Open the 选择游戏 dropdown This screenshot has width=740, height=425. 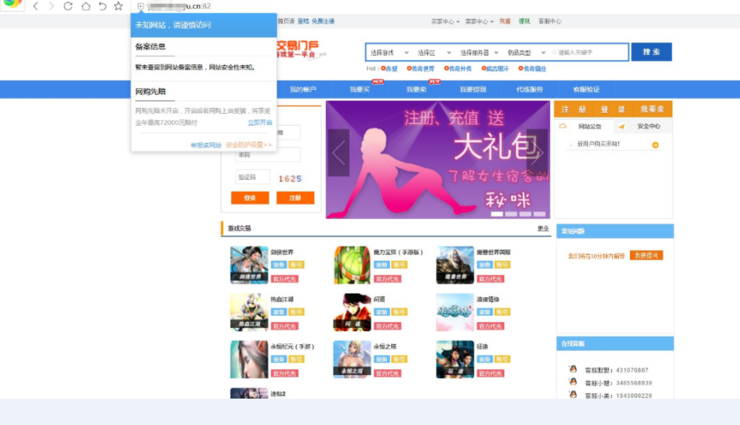pos(388,52)
